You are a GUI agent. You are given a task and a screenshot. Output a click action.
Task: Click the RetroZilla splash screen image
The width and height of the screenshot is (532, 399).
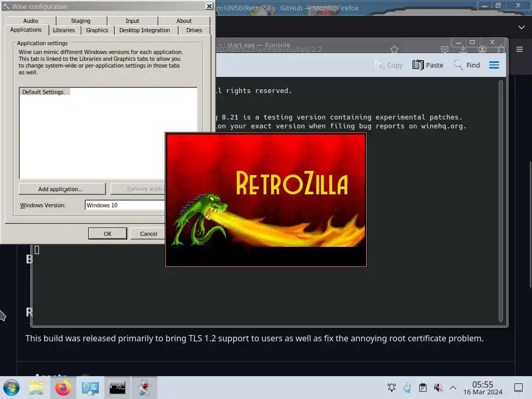tap(265, 199)
